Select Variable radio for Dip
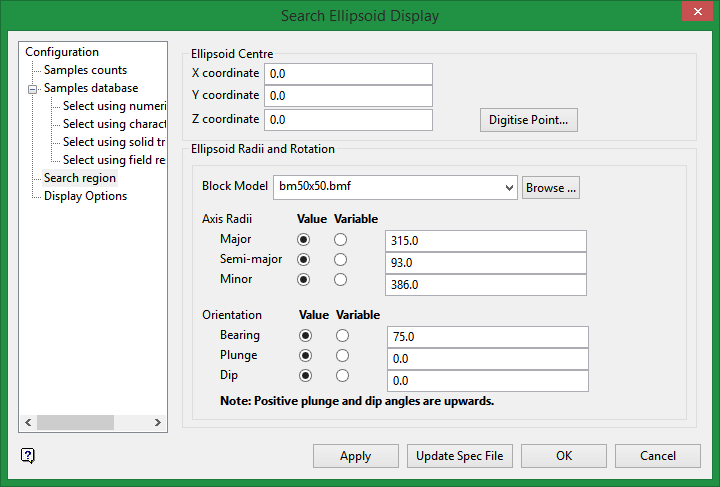The height and width of the screenshot is (487, 720). click(x=343, y=376)
